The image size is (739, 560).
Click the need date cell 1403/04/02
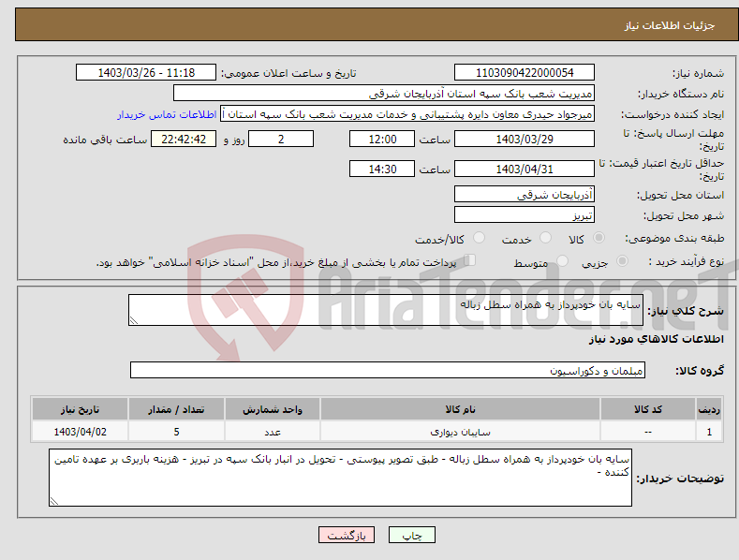[x=80, y=432]
